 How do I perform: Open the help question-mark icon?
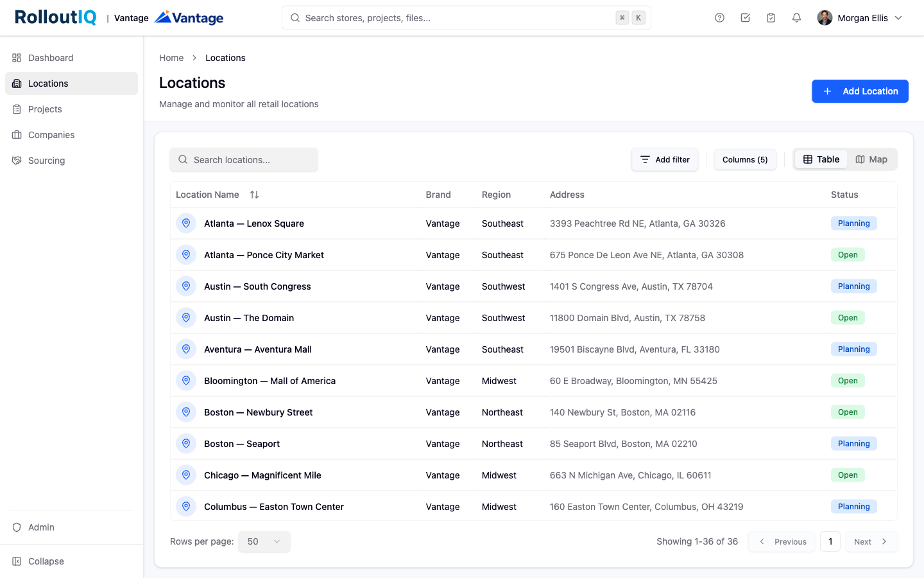[x=719, y=18]
